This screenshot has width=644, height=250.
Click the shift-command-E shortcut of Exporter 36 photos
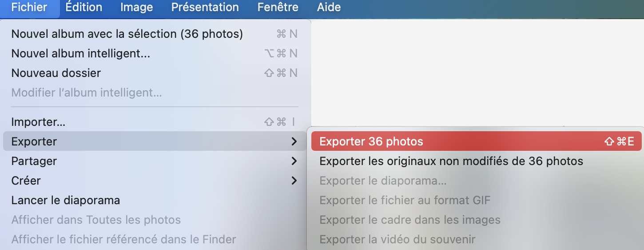tap(619, 141)
